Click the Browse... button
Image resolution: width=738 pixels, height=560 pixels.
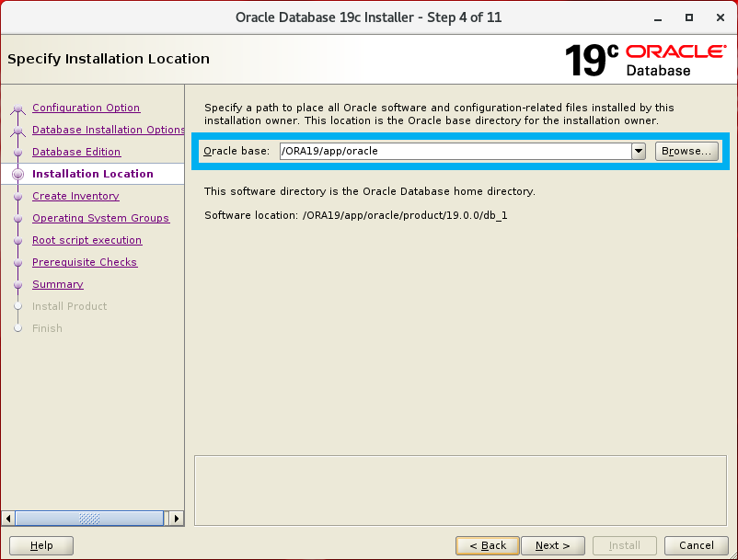click(x=686, y=151)
